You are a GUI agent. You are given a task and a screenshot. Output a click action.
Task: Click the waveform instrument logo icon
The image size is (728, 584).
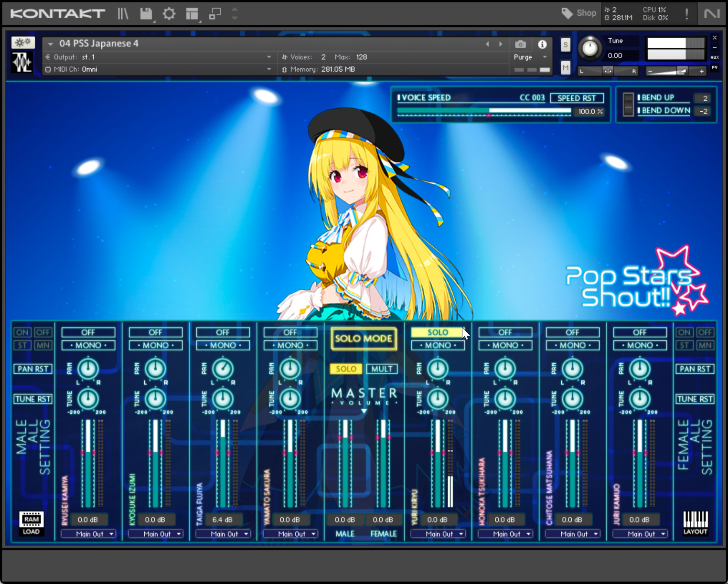[22, 62]
